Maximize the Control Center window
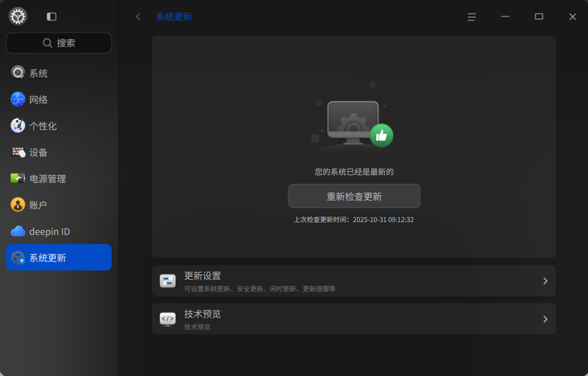 coord(539,16)
